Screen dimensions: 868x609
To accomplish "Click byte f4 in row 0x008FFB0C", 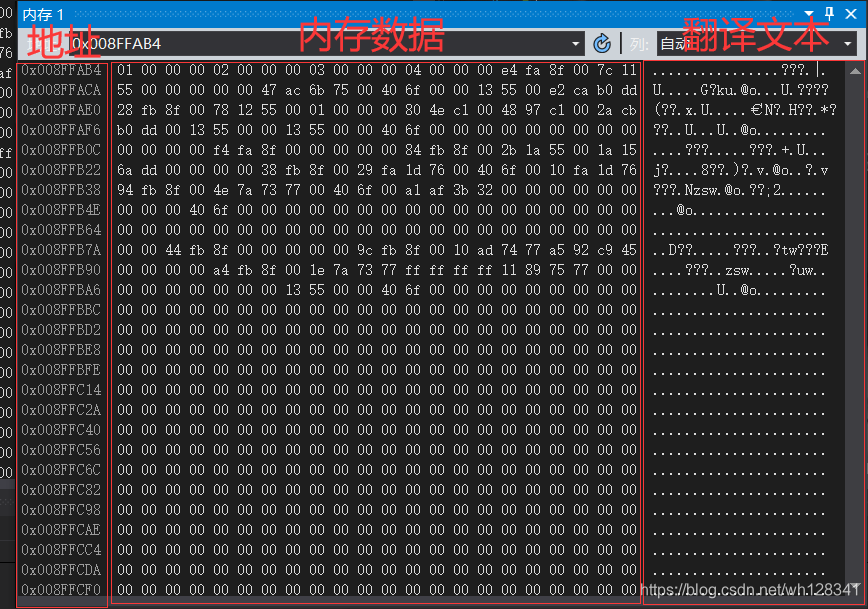I will click(x=221, y=149).
